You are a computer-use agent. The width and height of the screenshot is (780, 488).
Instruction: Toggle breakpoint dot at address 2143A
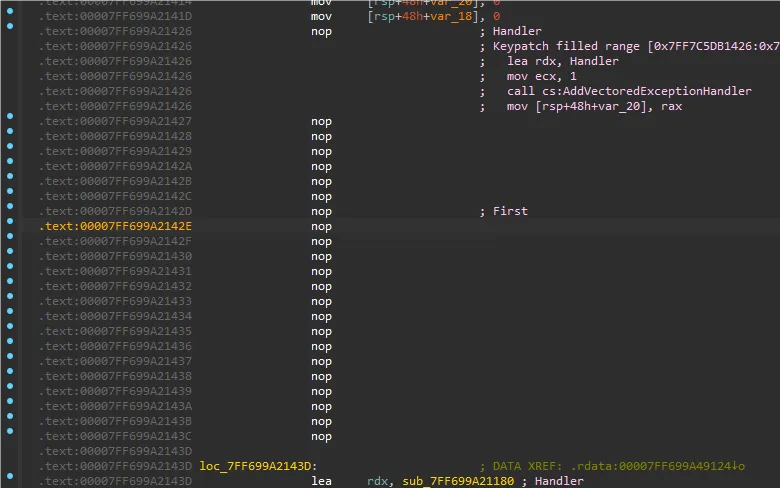coord(10,401)
